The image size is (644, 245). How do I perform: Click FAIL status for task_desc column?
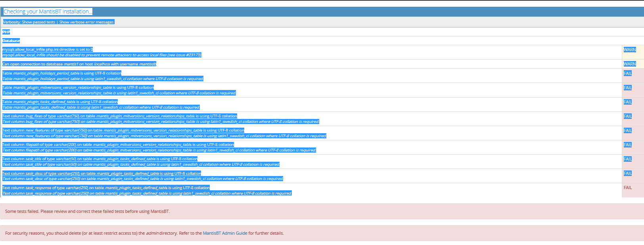[x=627, y=173]
